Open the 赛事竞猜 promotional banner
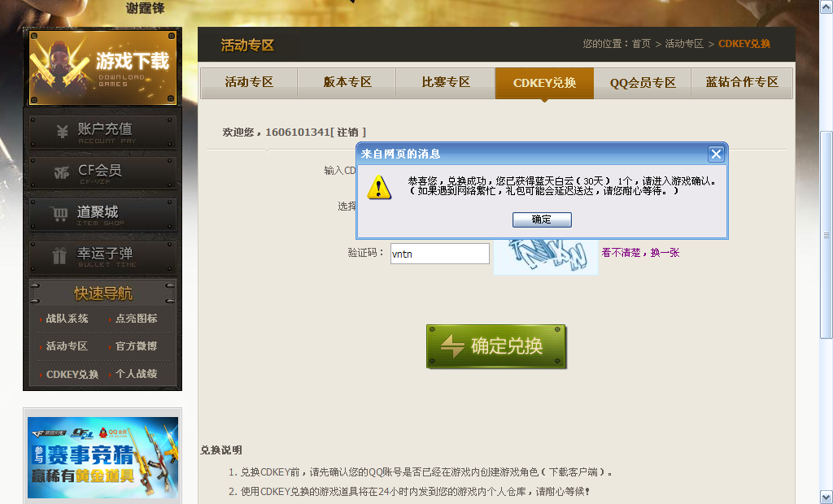833x504 pixels. point(102,458)
